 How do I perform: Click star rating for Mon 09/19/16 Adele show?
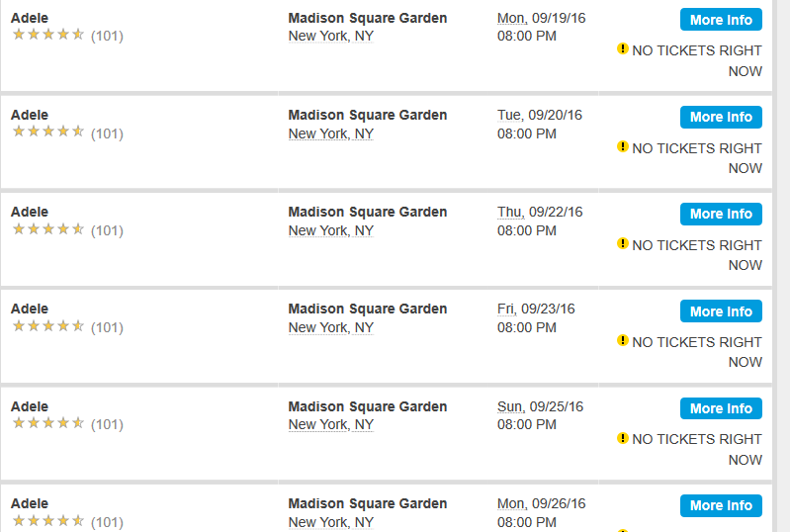(48, 35)
